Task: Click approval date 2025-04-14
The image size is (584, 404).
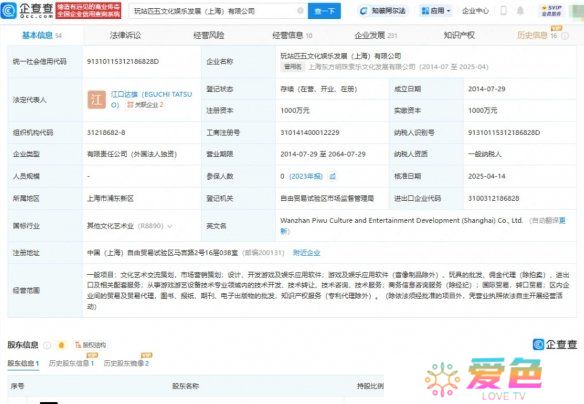Action: tap(487, 176)
